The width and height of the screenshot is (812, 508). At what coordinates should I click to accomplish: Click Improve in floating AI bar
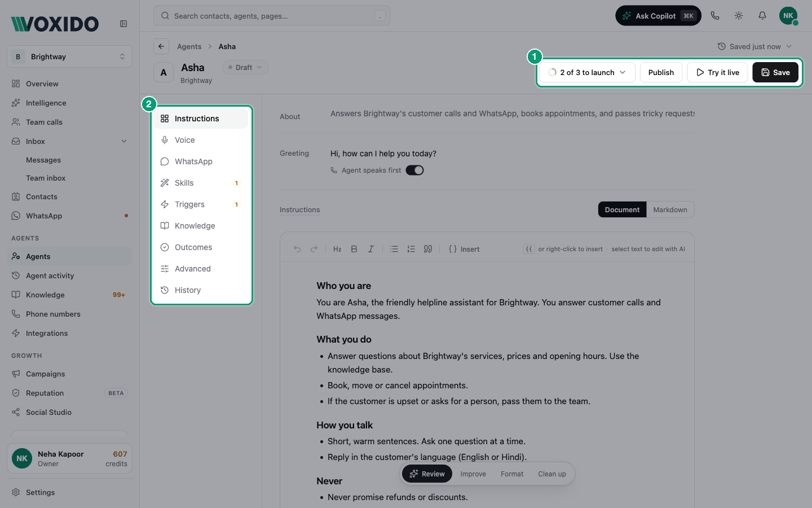click(x=473, y=474)
